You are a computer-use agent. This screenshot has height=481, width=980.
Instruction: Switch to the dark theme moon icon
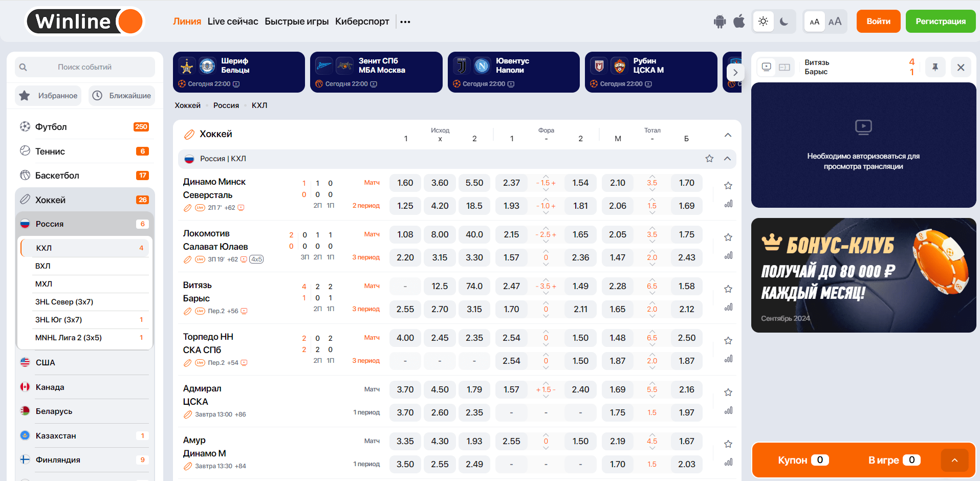click(784, 21)
